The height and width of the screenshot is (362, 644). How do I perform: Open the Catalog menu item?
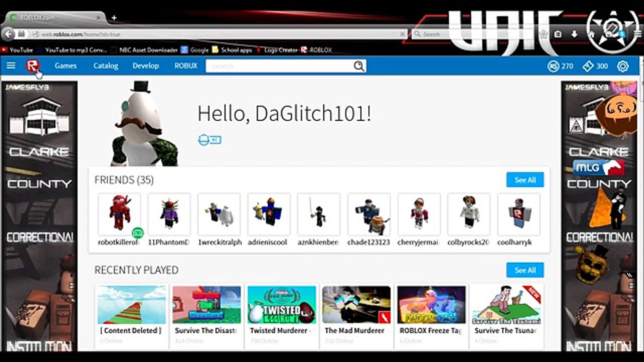coord(106,66)
